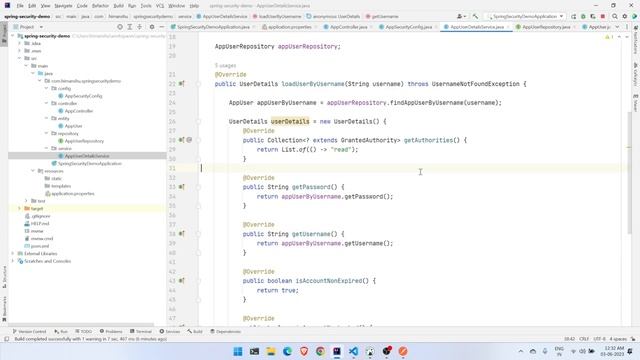Hide the Project tool window with minus icon
The width and height of the screenshot is (640, 360).
tap(162, 27)
